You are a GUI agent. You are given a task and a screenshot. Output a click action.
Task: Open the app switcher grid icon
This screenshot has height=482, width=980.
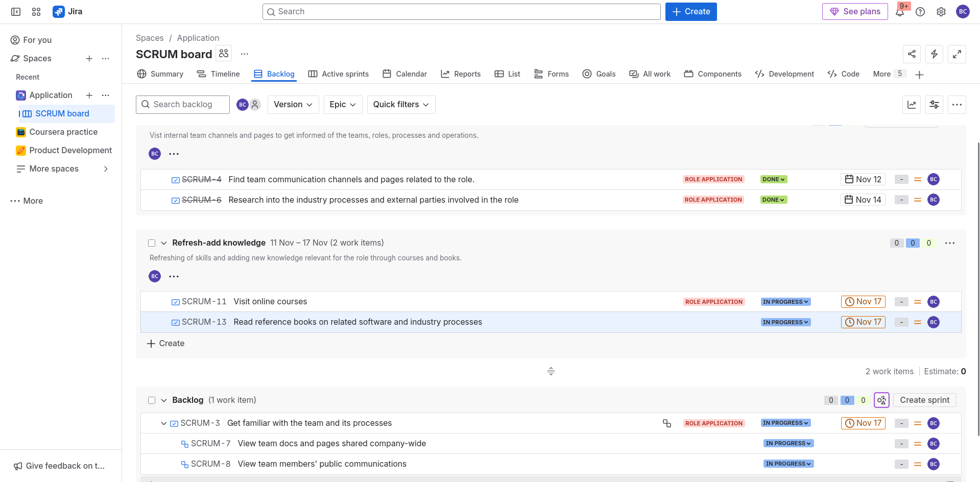(36, 12)
